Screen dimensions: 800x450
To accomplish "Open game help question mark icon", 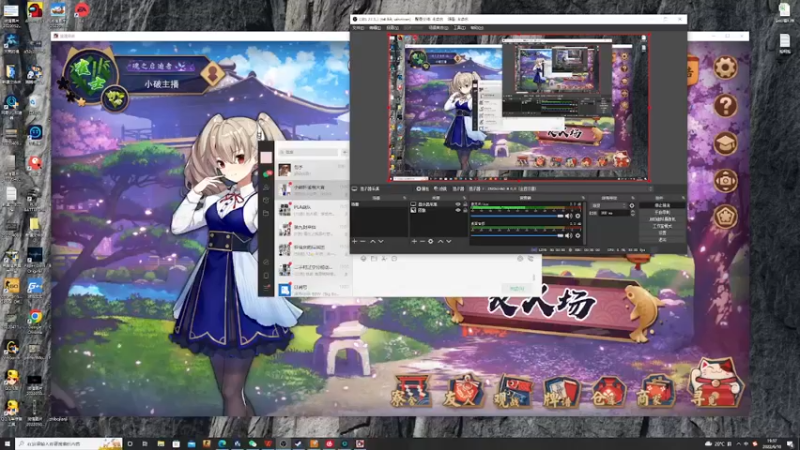I will coord(725,106).
